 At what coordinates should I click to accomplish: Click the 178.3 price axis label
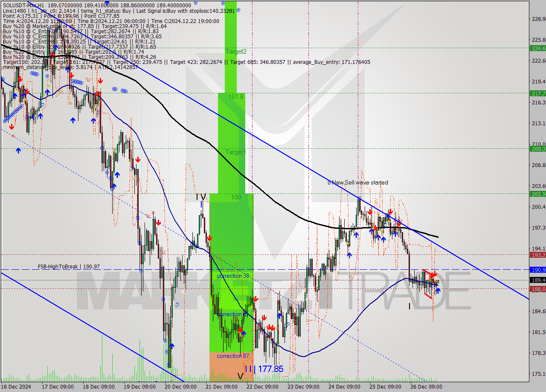pyautogui.click(x=538, y=353)
